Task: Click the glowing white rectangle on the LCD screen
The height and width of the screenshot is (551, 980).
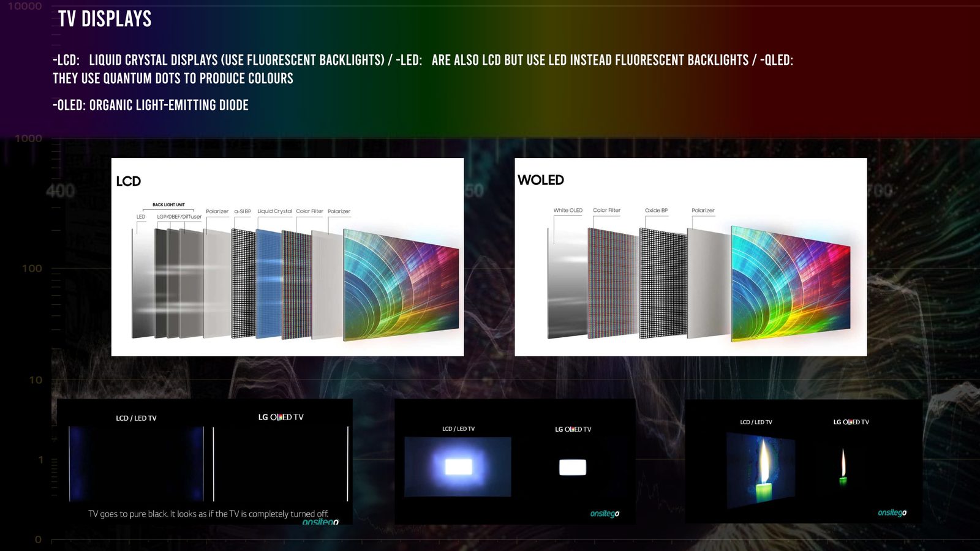Action: click(458, 467)
